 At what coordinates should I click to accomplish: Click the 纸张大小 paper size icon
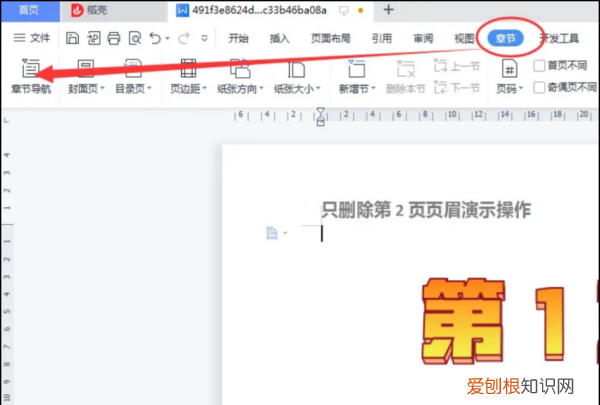click(x=296, y=70)
